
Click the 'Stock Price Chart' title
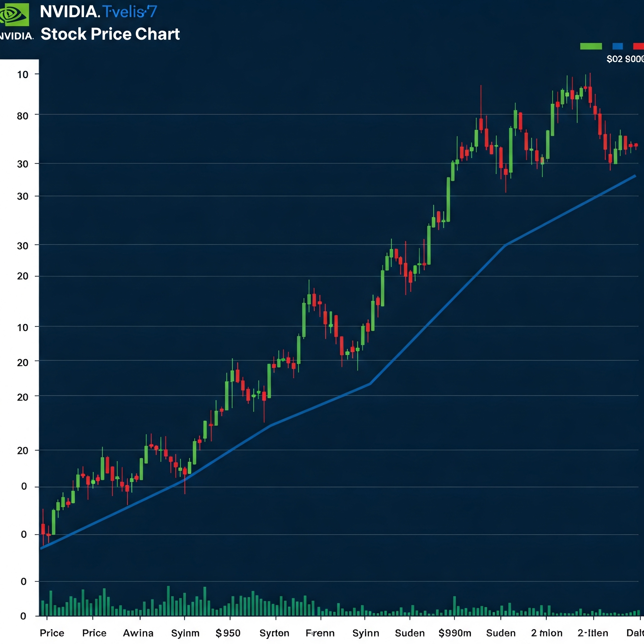110,34
